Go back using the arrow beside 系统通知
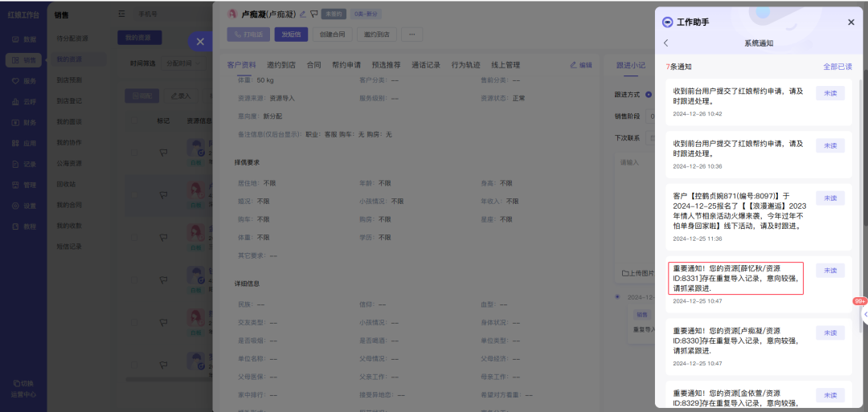868x412 pixels. (665, 43)
